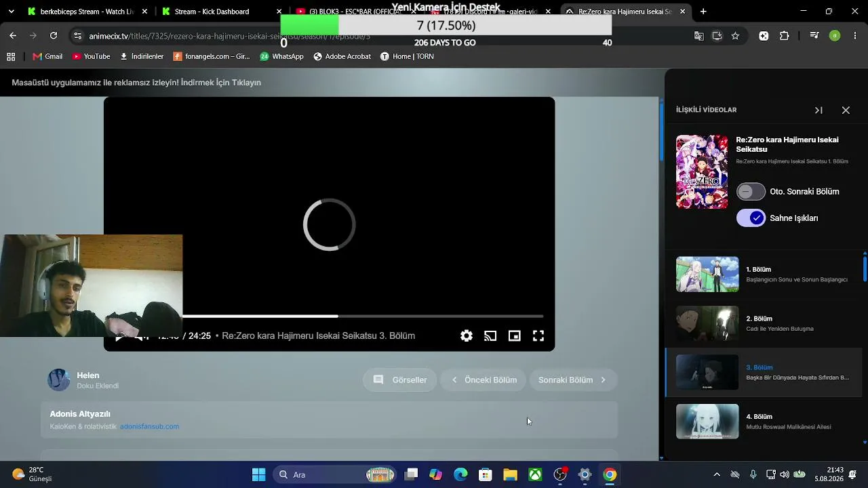Open a new browser tab

[x=703, y=12]
